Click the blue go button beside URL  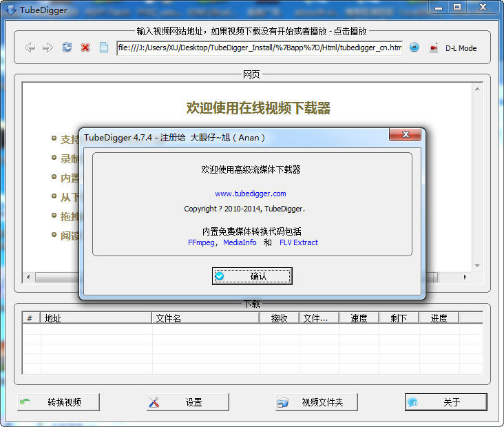(x=414, y=48)
